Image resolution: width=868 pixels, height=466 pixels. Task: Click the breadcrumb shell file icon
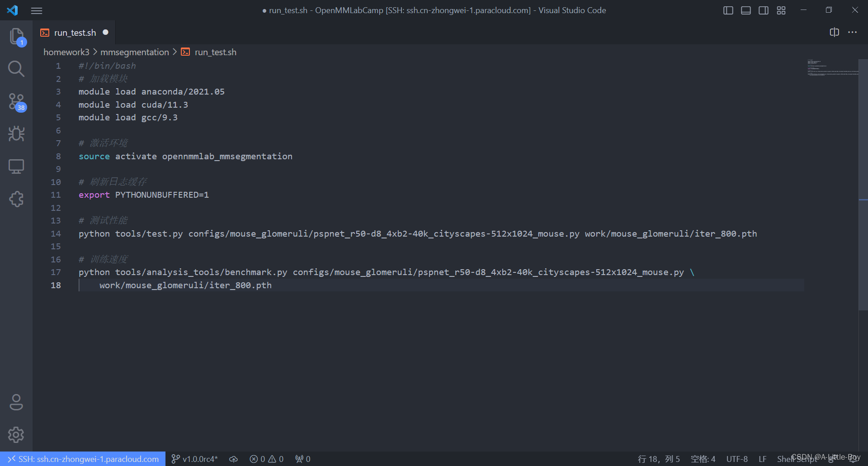coord(185,52)
